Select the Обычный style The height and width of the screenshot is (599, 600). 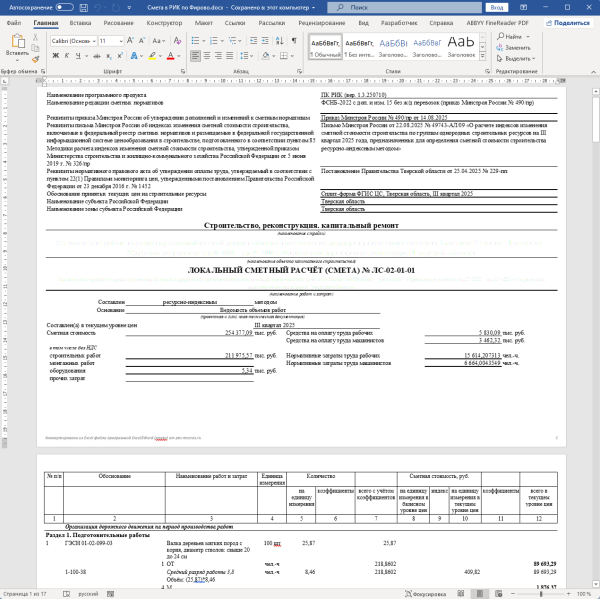tap(325, 47)
